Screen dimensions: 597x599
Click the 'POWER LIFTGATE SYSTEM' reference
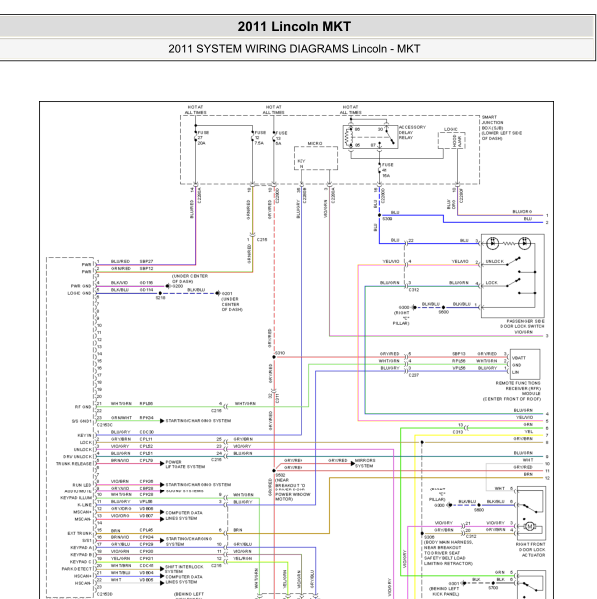tap(185, 465)
